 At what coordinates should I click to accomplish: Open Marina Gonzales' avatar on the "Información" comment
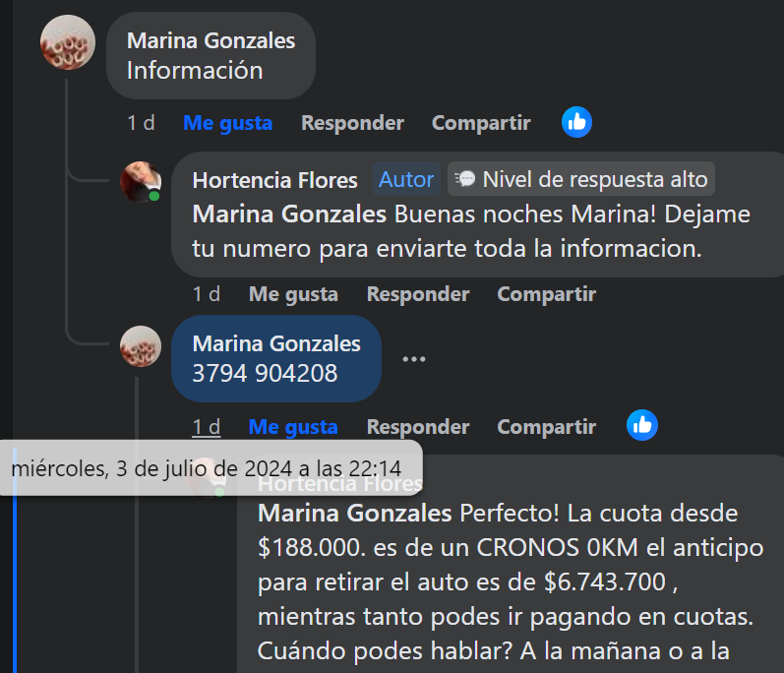point(68,43)
